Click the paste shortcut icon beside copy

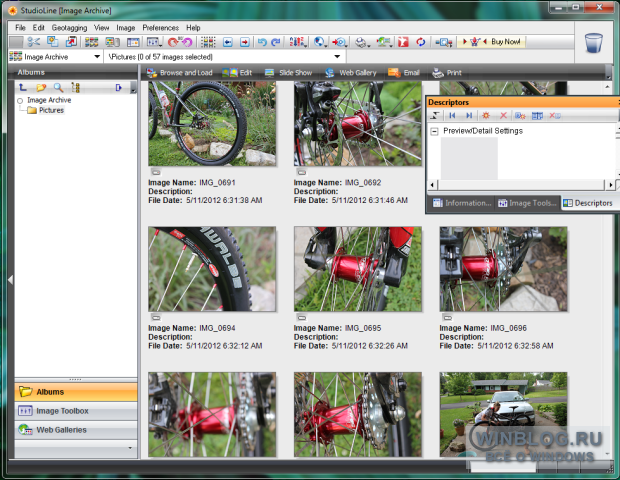[x=71, y=42]
